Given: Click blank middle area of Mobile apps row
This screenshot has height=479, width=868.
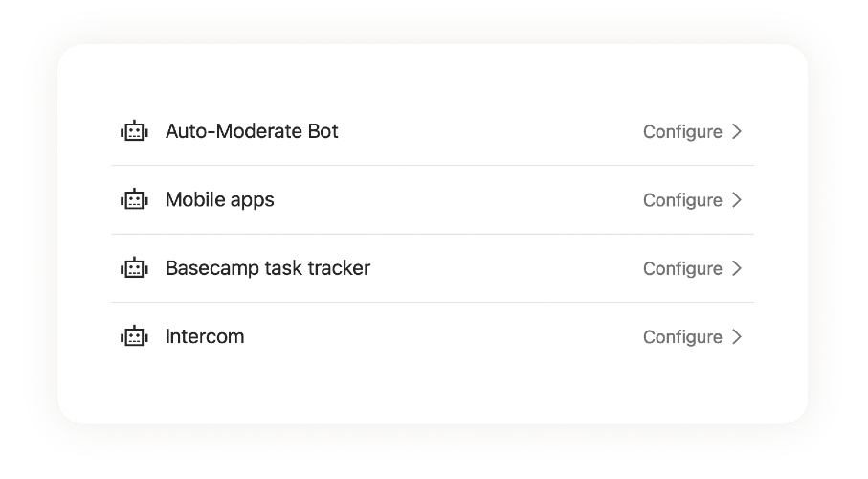Looking at the screenshot, I should point(459,199).
